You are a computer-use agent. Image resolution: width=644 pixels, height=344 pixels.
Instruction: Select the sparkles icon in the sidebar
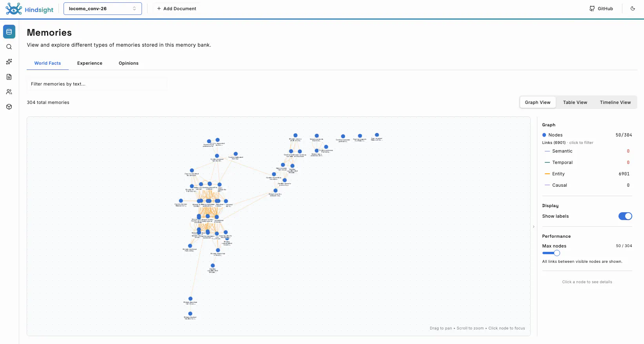(9, 62)
